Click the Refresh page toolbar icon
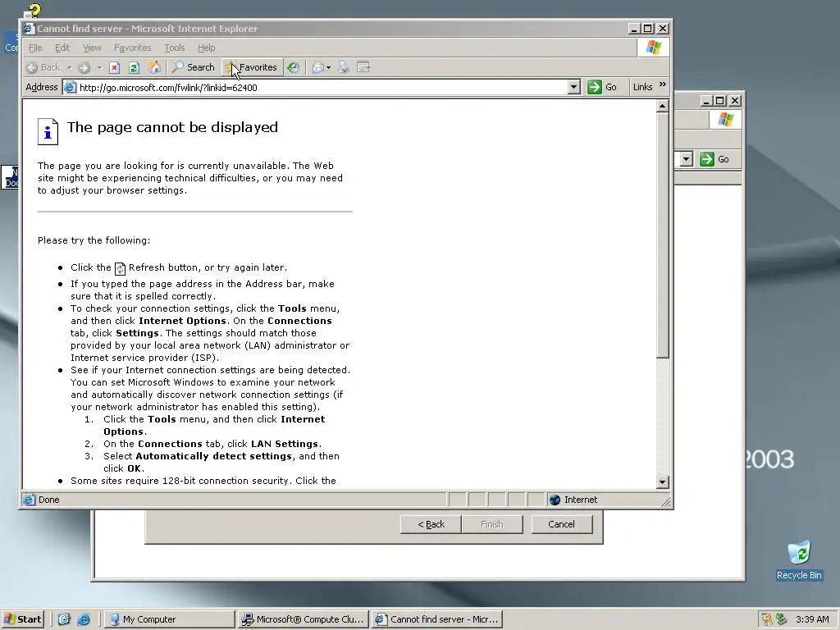Image resolution: width=840 pixels, height=630 pixels. click(134, 67)
